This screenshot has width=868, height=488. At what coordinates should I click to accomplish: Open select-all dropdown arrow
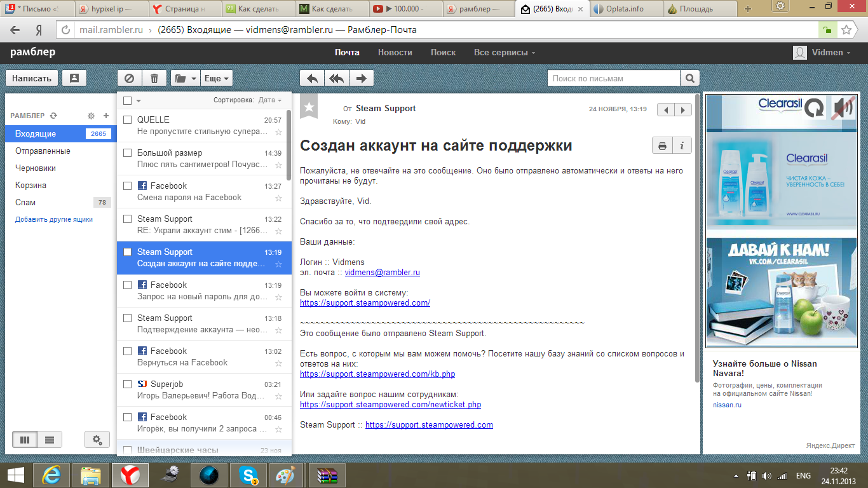point(139,100)
